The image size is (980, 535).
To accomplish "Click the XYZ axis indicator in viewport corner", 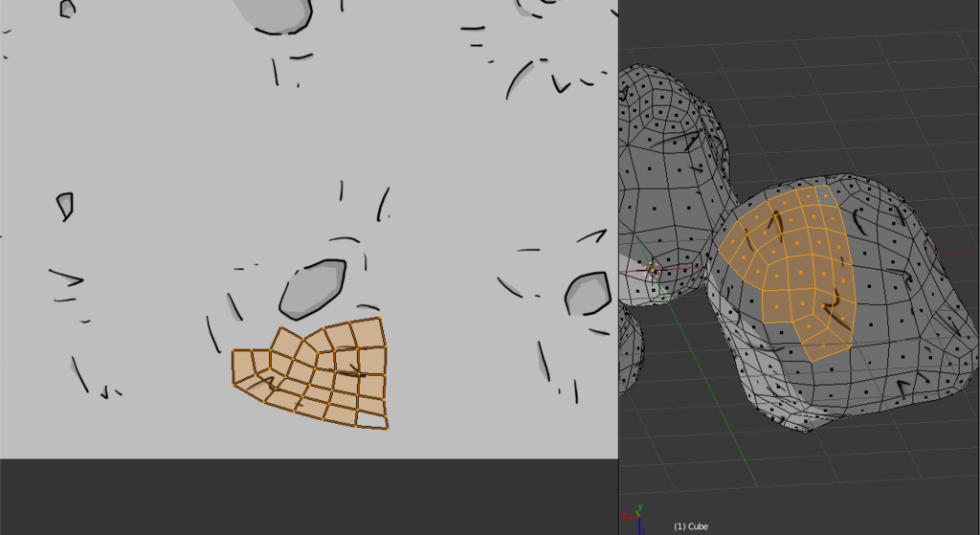I will (x=635, y=520).
